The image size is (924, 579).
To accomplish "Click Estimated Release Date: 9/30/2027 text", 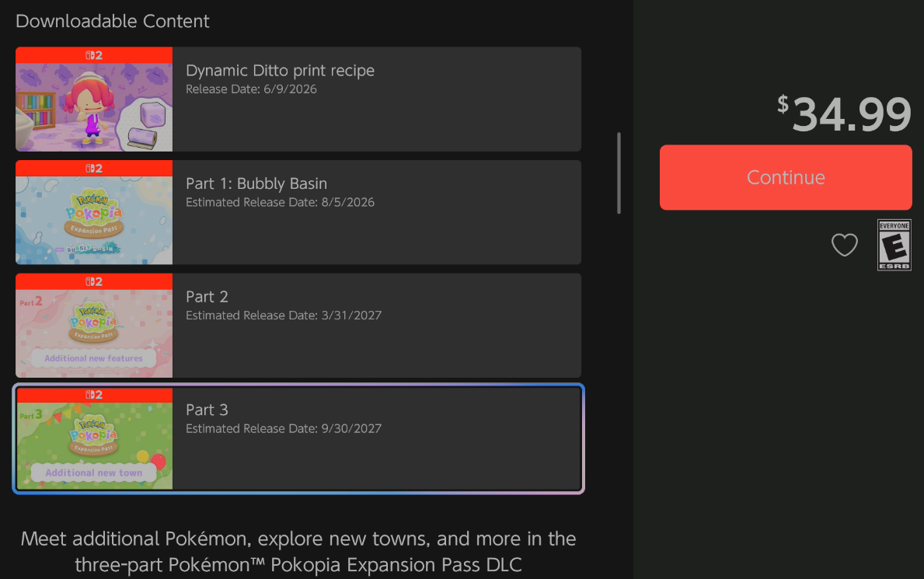I will click(x=284, y=429).
